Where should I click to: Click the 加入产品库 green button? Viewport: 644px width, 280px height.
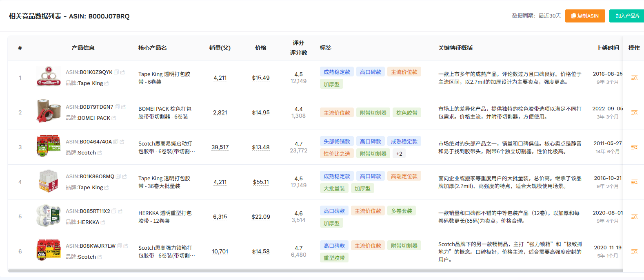[627, 16]
